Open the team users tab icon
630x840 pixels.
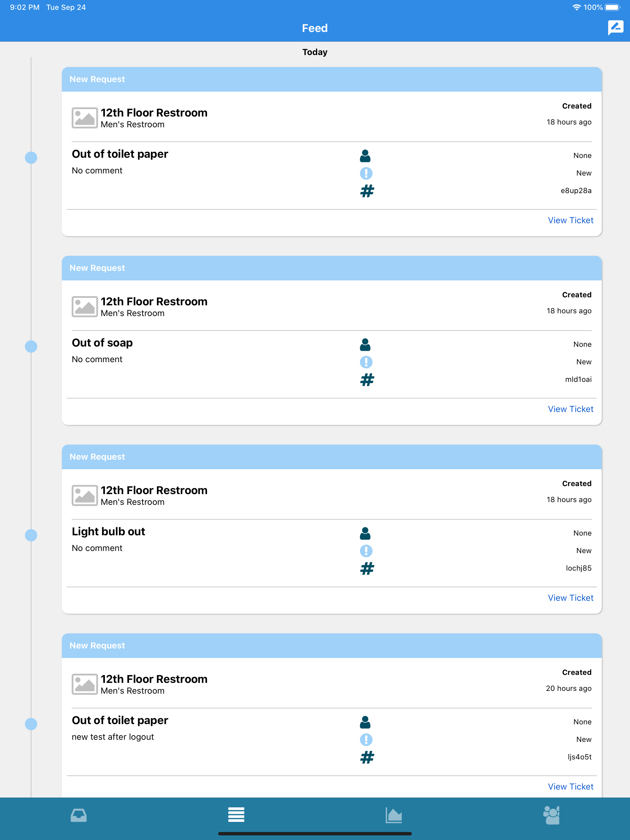tap(551, 815)
